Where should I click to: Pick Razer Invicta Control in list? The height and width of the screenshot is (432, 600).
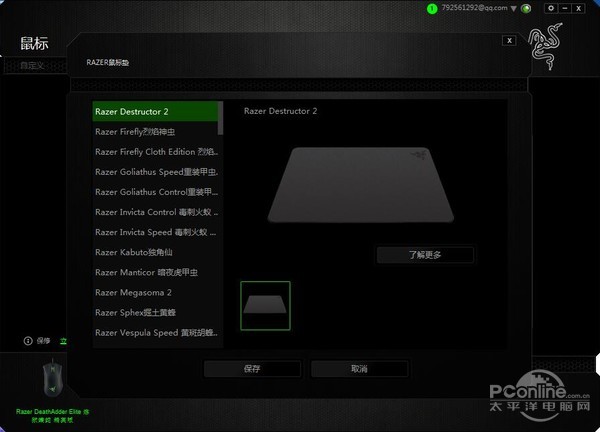(155, 212)
